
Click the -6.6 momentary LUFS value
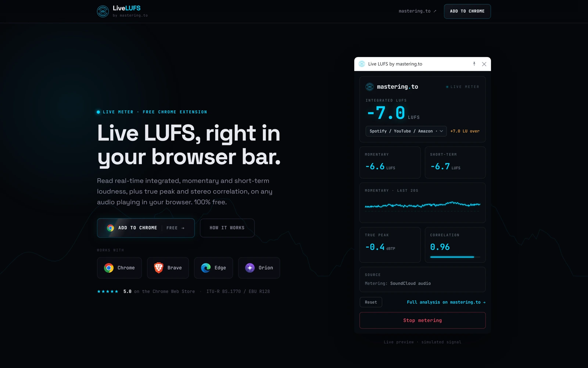tap(375, 166)
